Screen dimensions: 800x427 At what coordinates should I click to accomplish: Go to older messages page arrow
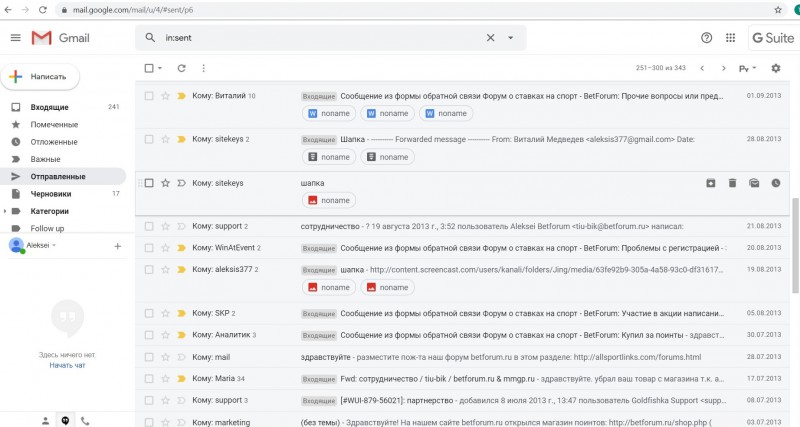click(723, 68)
